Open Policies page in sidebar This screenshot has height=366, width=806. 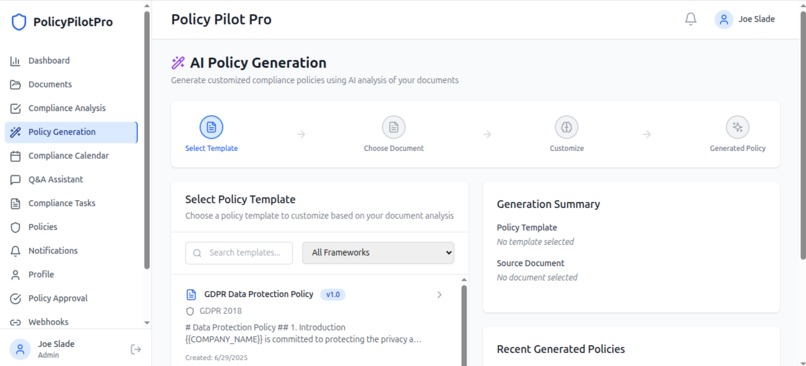coord(71,227)
